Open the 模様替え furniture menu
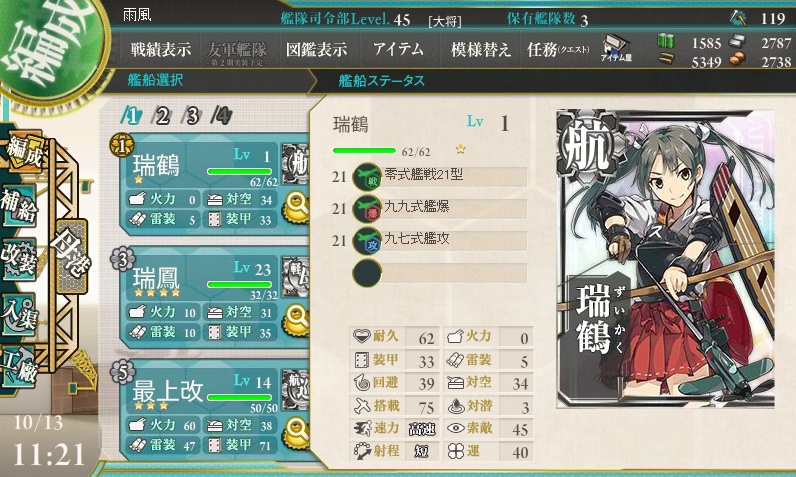 [480, 49]
